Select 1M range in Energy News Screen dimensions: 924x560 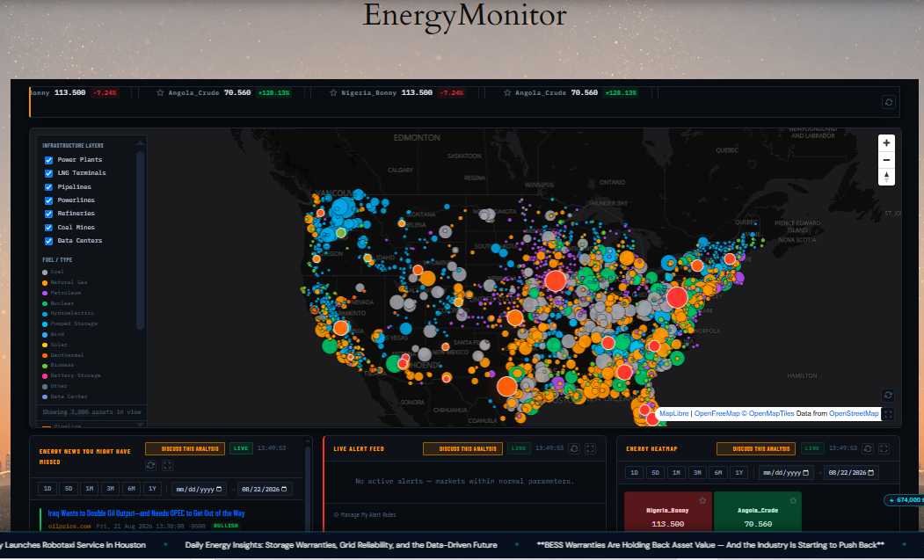tap(90, 489)
